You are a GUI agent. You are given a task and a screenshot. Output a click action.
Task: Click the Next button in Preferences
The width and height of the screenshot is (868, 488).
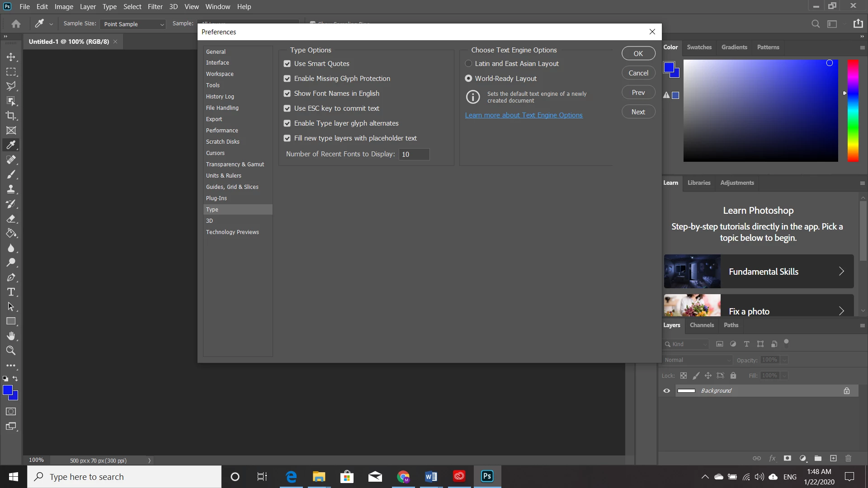tap(638, 112)
